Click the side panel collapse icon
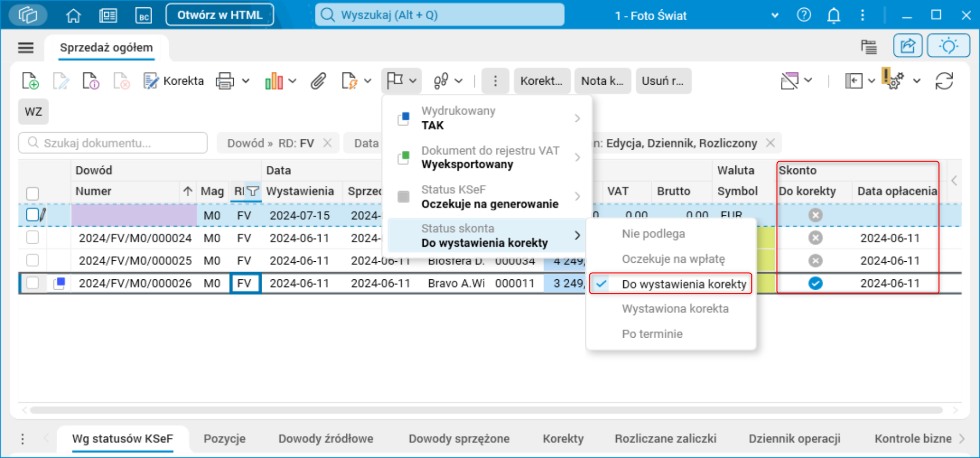Image resolution: width=980 pixels, height=458 pixels. pyautogui.click(x=854, y=81)
